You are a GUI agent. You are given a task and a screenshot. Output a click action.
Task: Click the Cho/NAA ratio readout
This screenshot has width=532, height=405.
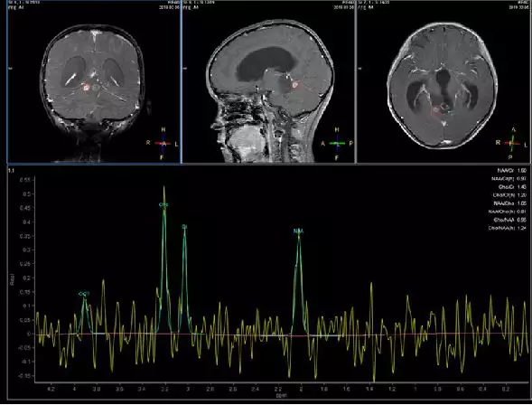click(510, 220)
